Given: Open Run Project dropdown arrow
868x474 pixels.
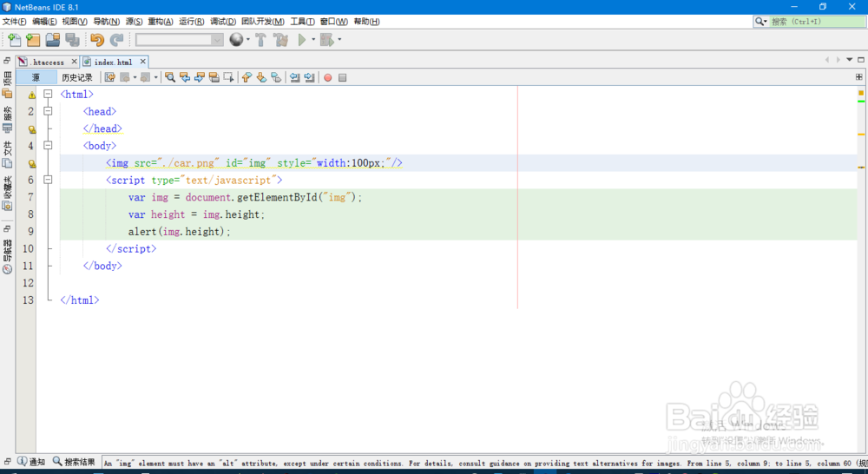Looking at the screenshot, I should [313, 40].
